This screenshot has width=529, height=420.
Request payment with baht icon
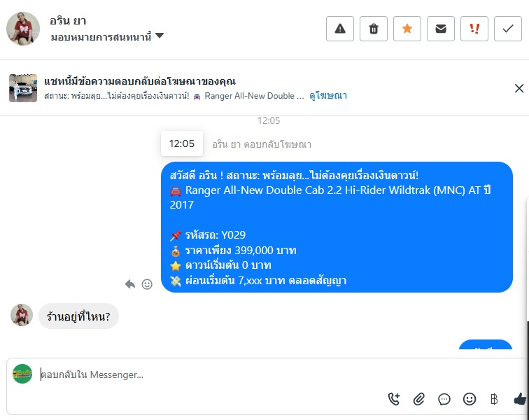494,399
